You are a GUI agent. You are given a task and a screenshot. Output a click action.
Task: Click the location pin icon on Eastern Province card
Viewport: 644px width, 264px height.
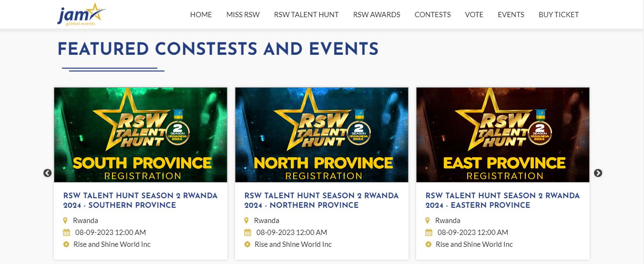428,221
